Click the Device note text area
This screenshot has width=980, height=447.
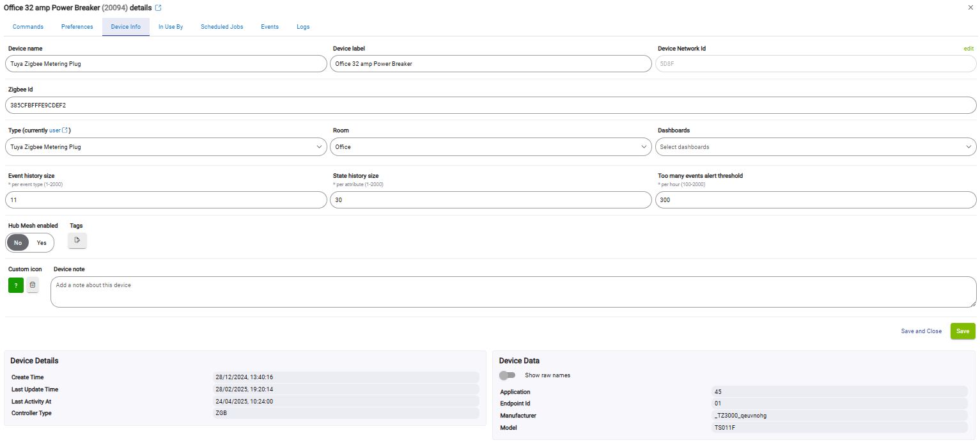[x=513, y=292]
